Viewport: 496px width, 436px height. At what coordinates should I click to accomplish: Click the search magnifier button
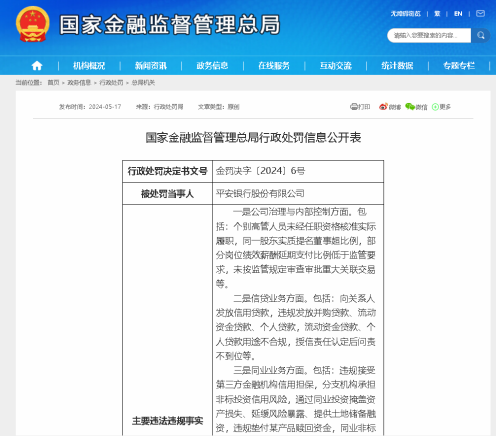pyautogui.click(x=481, y=35)
